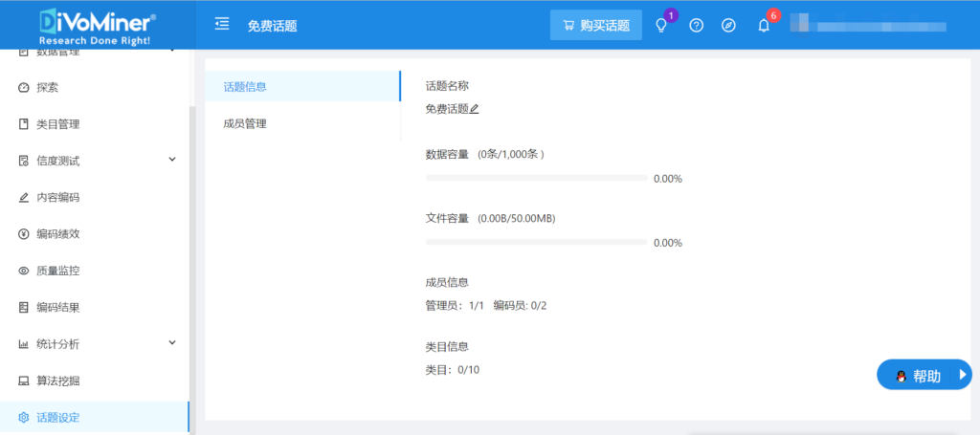Click the (0.00B/50.00MB) text

[516, 218]
